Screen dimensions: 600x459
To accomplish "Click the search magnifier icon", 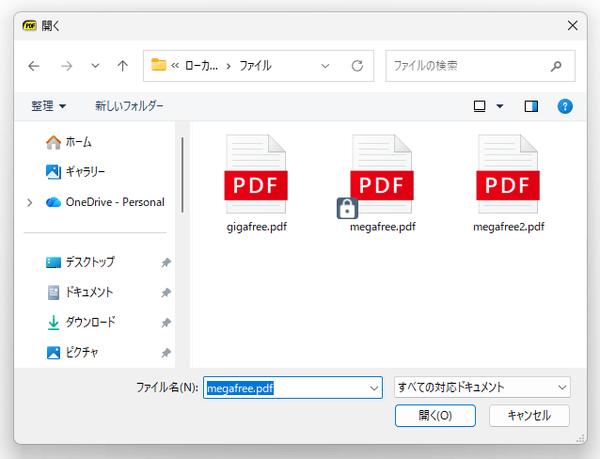I will coord(556,66).
